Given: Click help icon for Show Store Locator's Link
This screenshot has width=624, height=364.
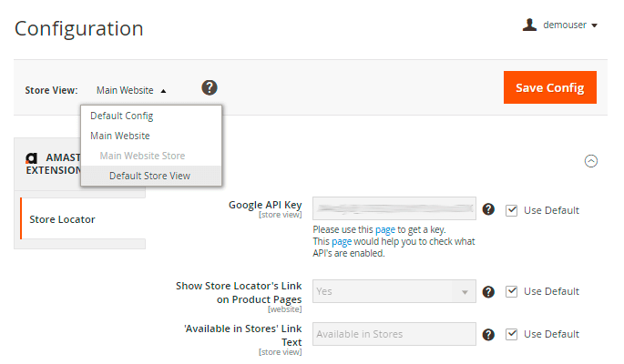Looking at the screenshot, I should (x=488, y=291).
